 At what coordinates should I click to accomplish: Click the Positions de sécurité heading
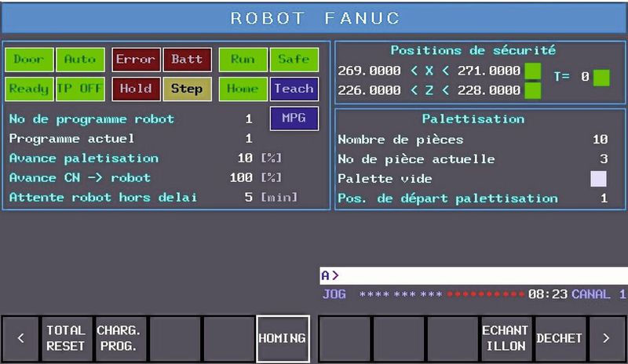click(x=473, y=50)
